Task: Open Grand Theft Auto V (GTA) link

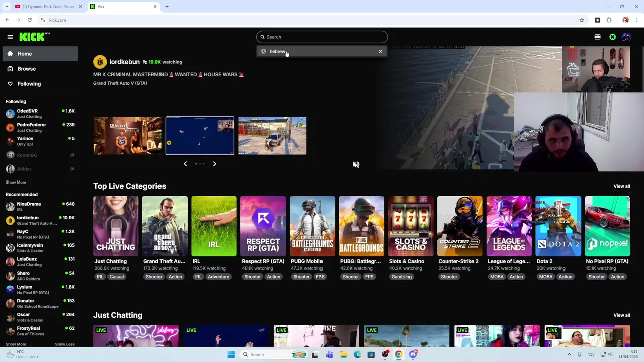Action: pyautogui.click(x=120, y=83)
